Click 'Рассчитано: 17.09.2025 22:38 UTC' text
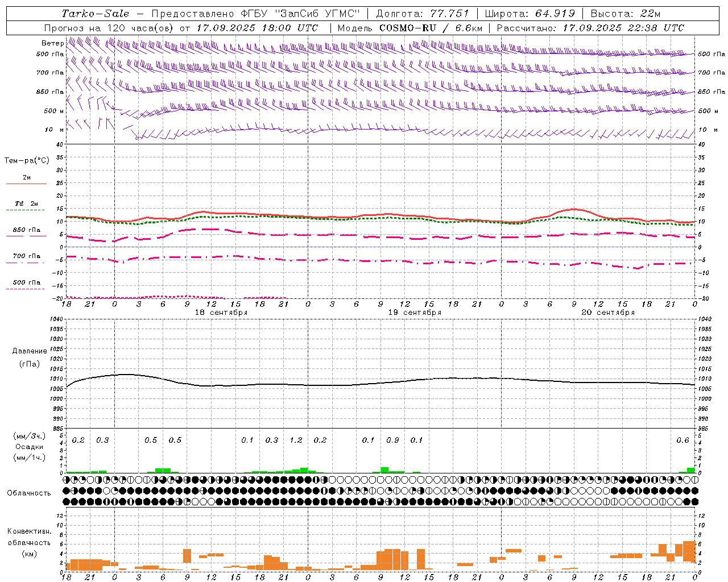Viewport: 728px width, 582px height. click(x=590, y=28)
